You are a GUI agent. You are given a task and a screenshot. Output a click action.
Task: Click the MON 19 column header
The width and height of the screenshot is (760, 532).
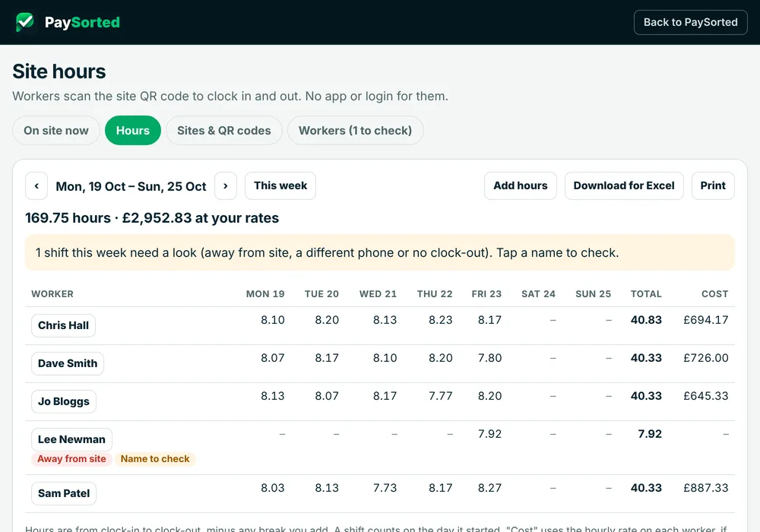coord(265,294)
